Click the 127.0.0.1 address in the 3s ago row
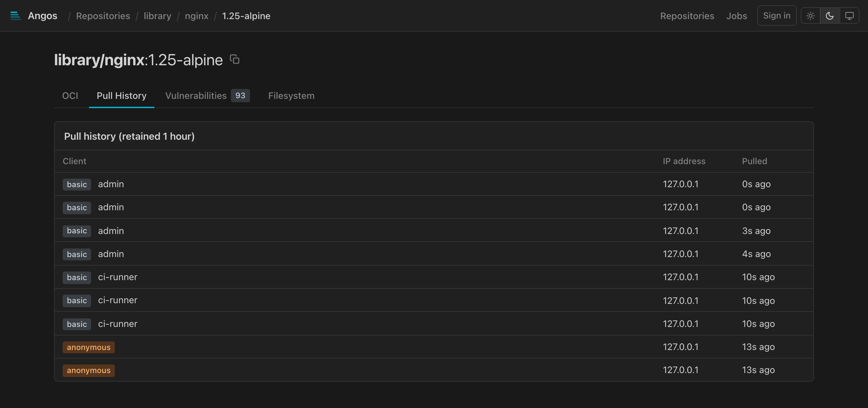868x408 pixels. pyautogui.click(x=681, y=231)
